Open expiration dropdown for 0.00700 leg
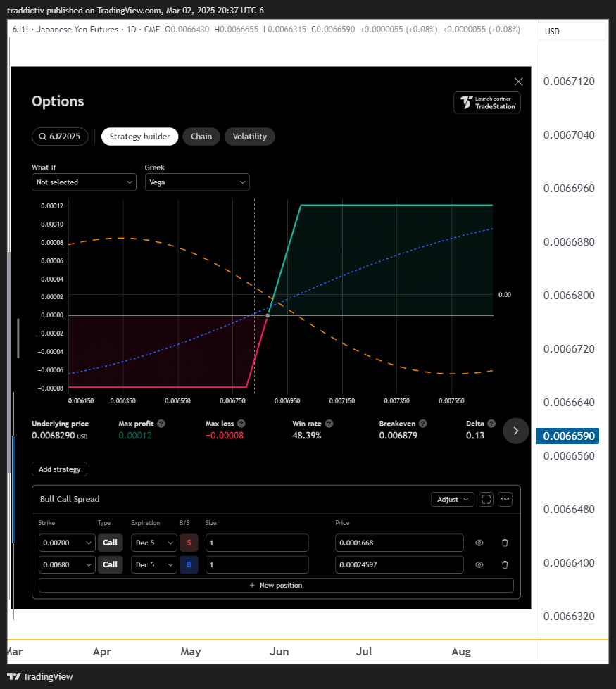Screen dimensions: 616x689 (154, 543)
